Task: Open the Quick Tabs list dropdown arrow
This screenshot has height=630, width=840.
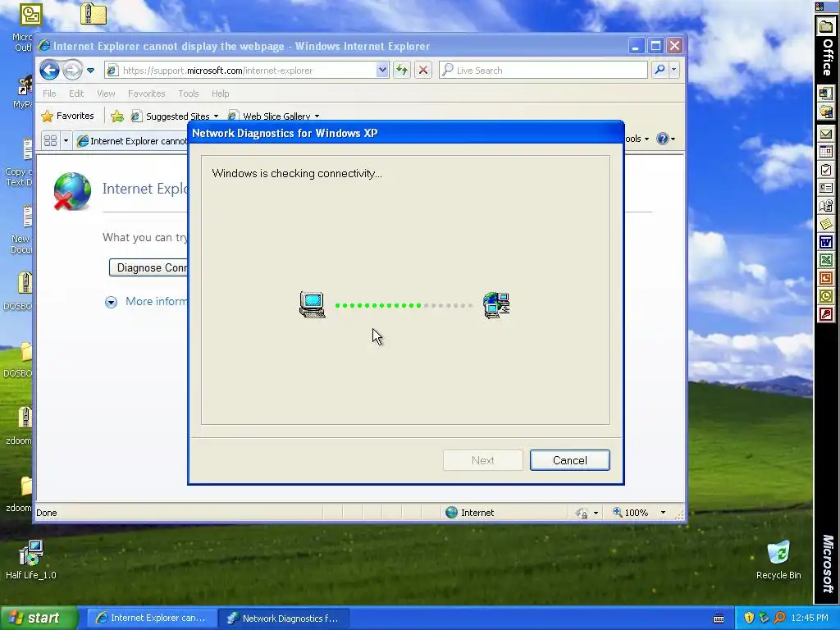Action: click(66, 140)
